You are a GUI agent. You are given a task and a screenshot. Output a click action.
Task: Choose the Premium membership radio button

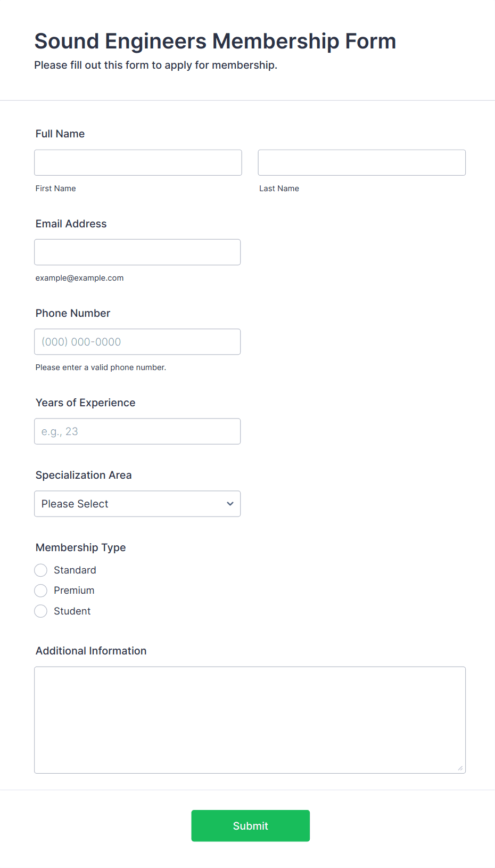(x=41, y=591)
